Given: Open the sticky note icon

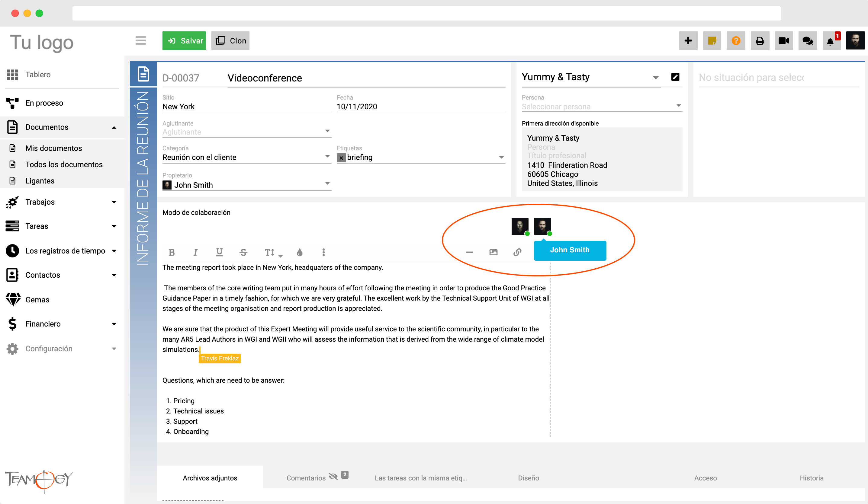Looking at the screenshot, I should [712, 41].
